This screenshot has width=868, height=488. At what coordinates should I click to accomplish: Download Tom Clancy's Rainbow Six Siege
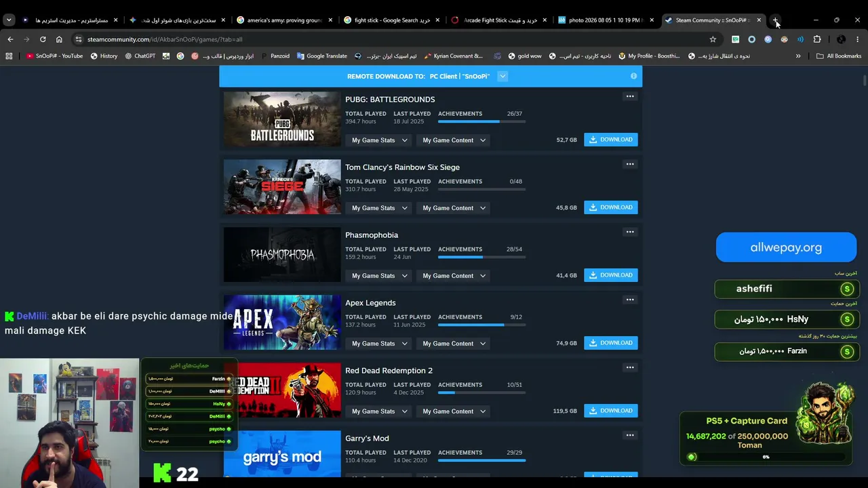(x=611, y=207)
